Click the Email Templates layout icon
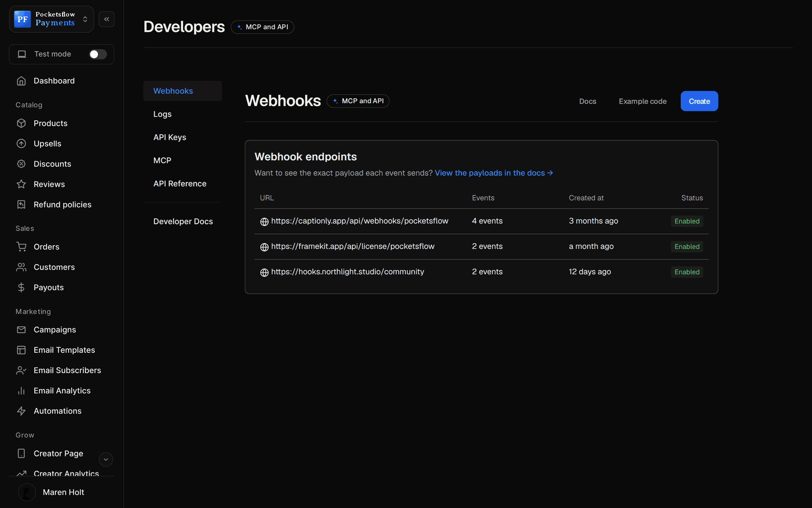The width and height of the screenshot is (812, 508). (x=21, y=350)
